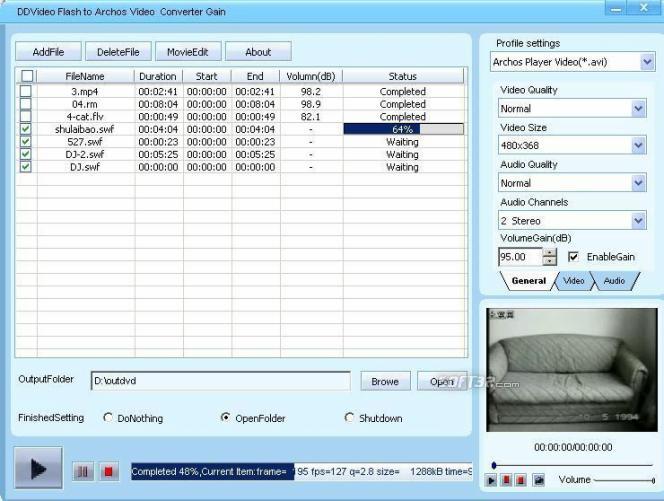The width and height of the screenshot is (664, 501).
Task: Click the sofa video preview thumbnail
Action: 572,370
